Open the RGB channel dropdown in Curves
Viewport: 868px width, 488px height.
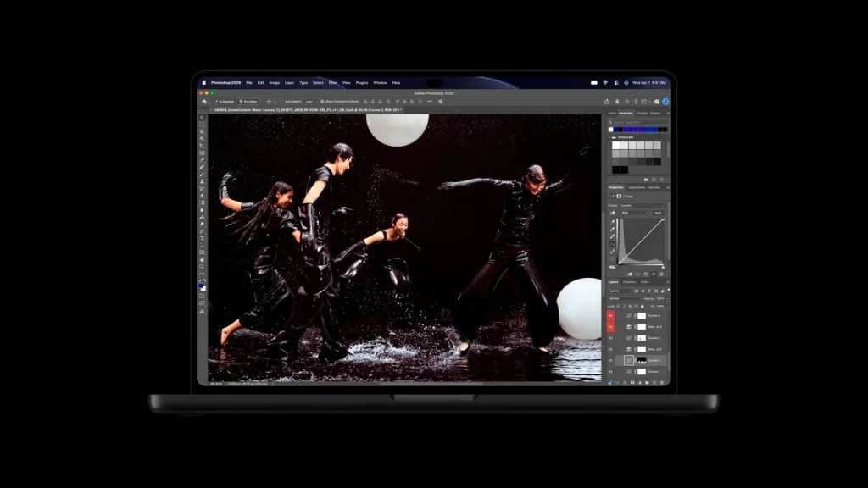point(634,213)
